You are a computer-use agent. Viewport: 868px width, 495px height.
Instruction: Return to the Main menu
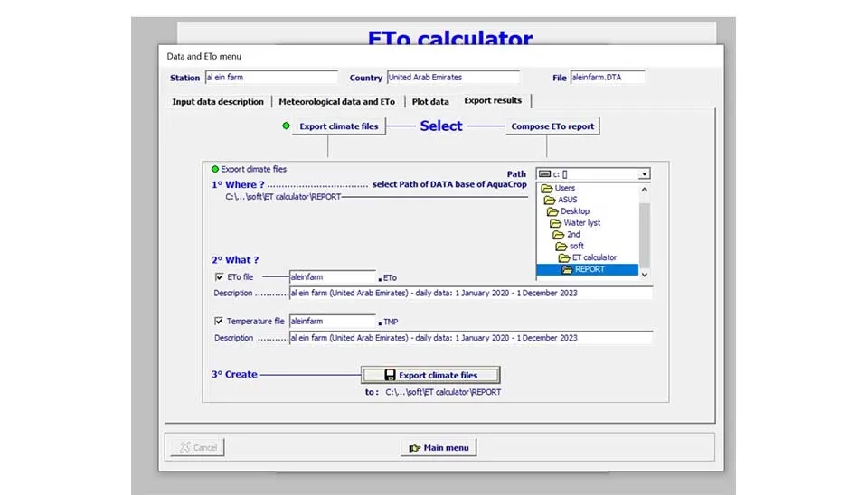(x=439, y=447)
